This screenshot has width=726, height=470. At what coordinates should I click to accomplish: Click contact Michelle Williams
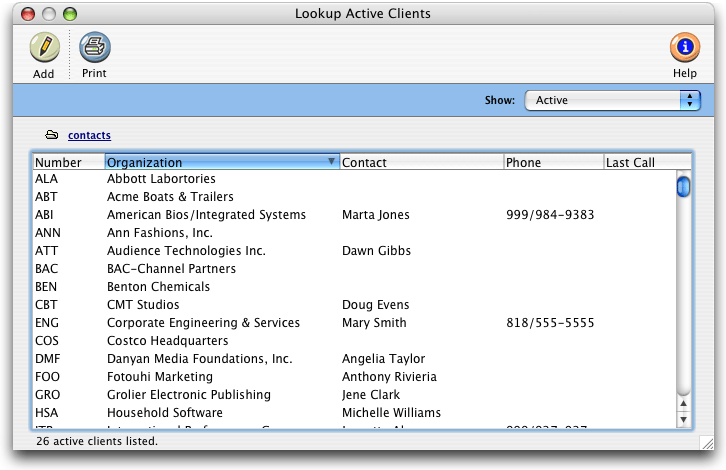click(x=392, y=413)
